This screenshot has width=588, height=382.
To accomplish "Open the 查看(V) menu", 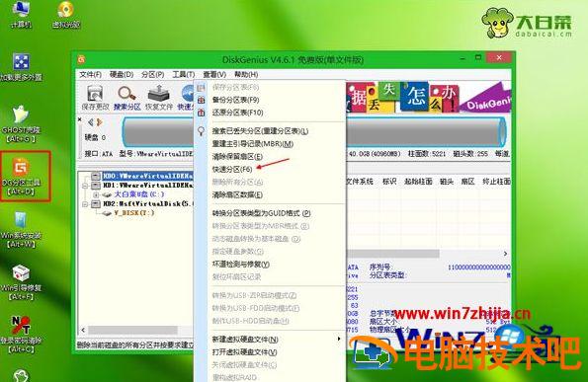I will pyautogui.click(x=214, y=75).
